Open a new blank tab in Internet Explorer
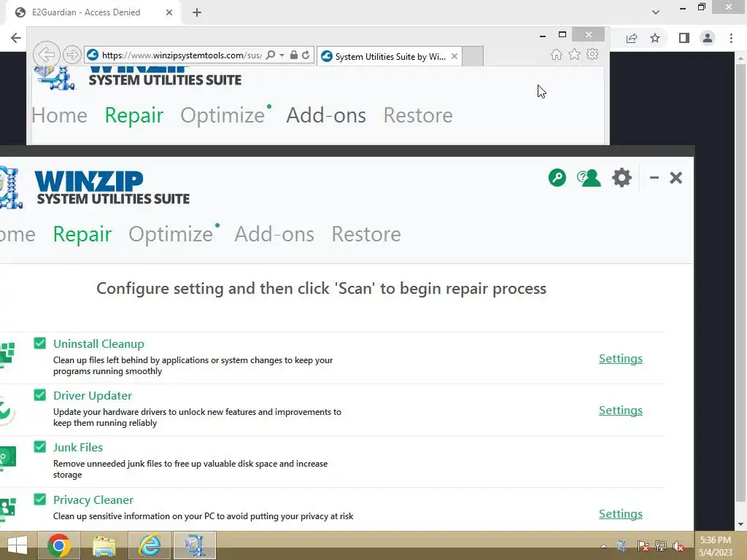The width and height of the screenshot is (747, 560). 473,56
